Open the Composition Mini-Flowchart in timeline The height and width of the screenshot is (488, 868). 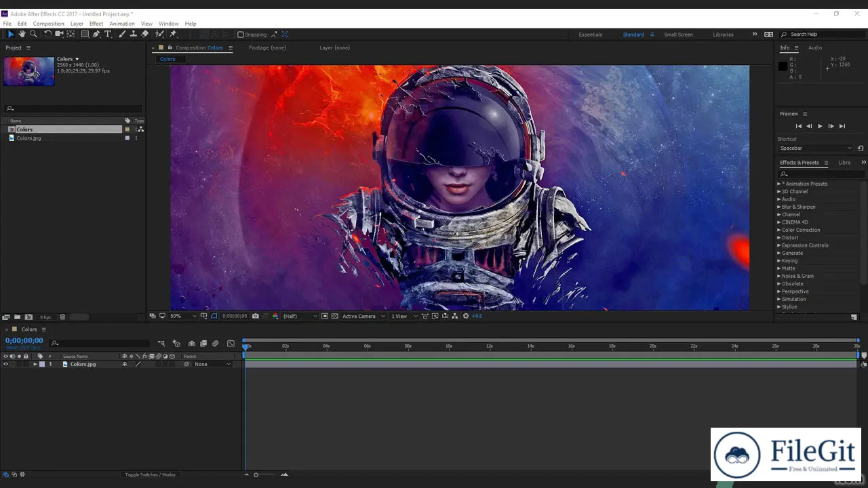tap(161, 344)
